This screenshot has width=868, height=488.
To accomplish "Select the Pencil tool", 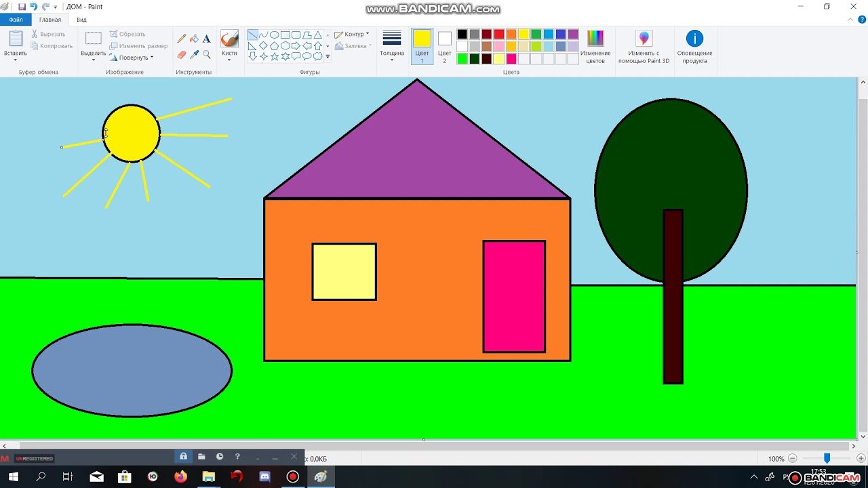I will click(182, 39).
